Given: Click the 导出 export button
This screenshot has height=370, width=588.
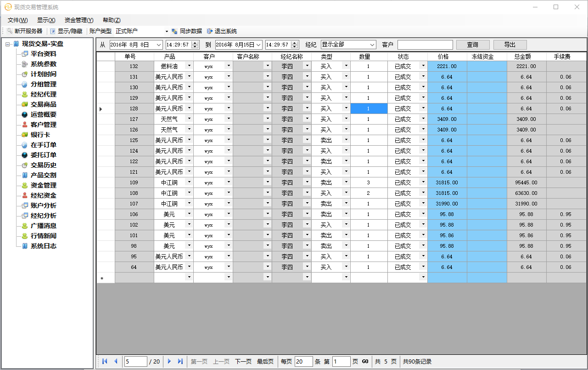Looking at the screenshot, I should (510, 45).
